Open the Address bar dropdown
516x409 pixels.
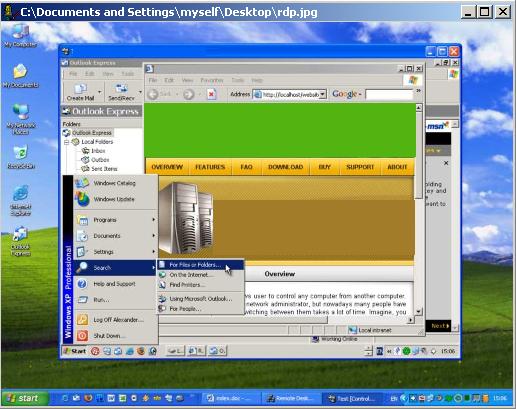[x=322, y=95]
